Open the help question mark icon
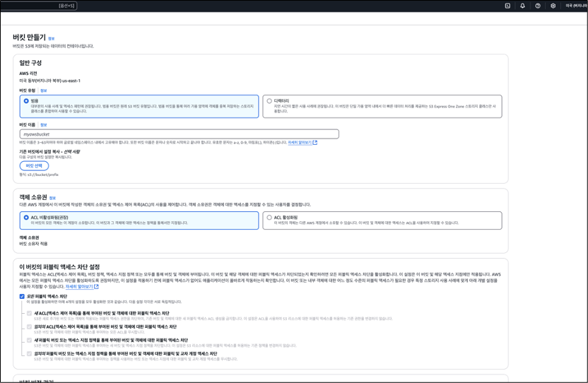The width and height of the screenshot is (588, 383). [x=538, y=6]
